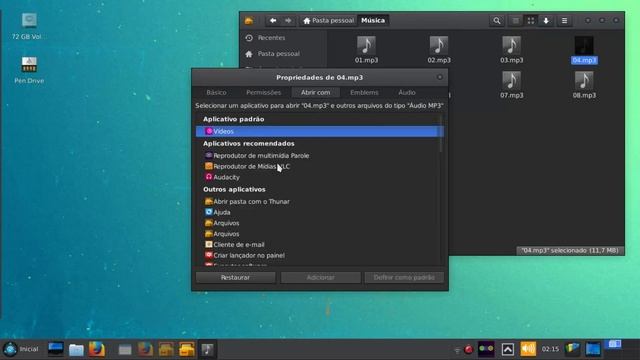This screenshot has width=640, height=360.
Task: Click the red record tray icon
Action: pyautogui.click(x=469, y=349)
